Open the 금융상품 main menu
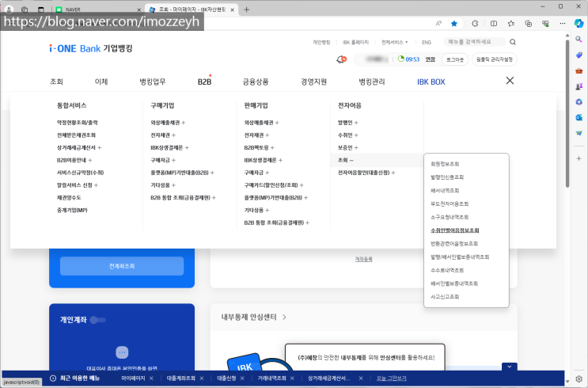The image size is (588, 388). point(256,82)
